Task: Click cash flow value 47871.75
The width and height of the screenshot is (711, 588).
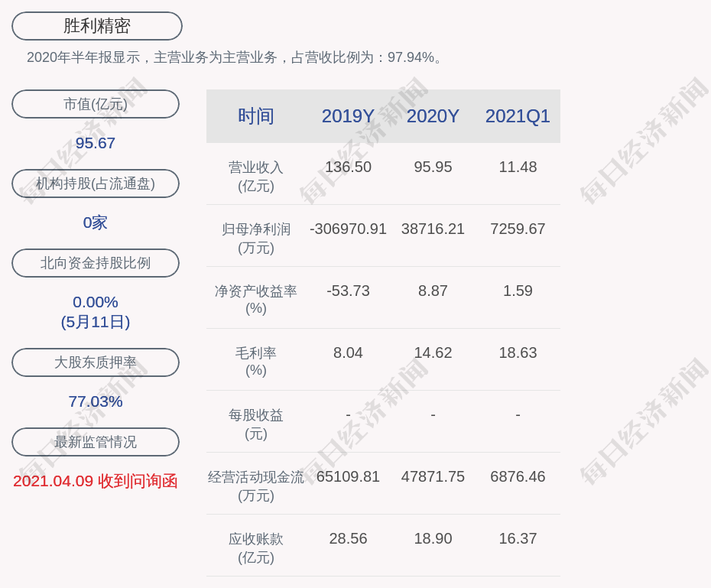Action: (433, 476)
